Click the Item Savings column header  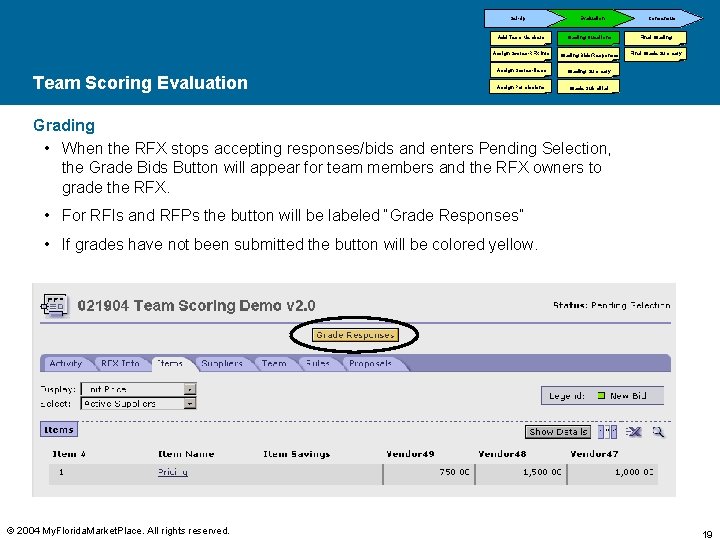(x=297, y=454)
